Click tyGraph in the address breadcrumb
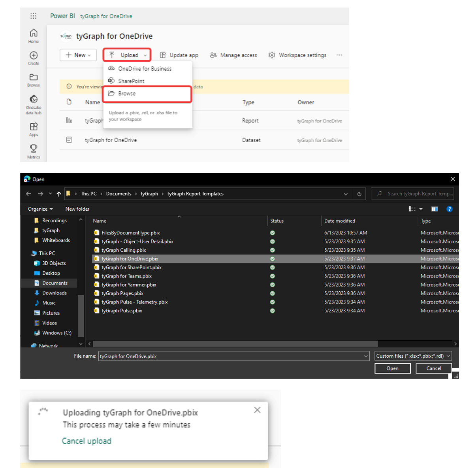 pyautogui.click(x=149, y=194)
